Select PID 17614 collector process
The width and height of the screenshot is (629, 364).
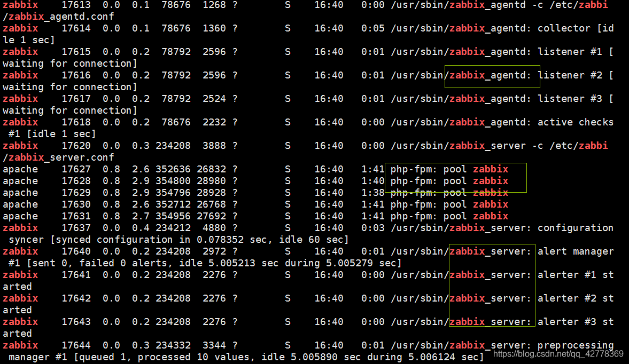tap(76, 28)
